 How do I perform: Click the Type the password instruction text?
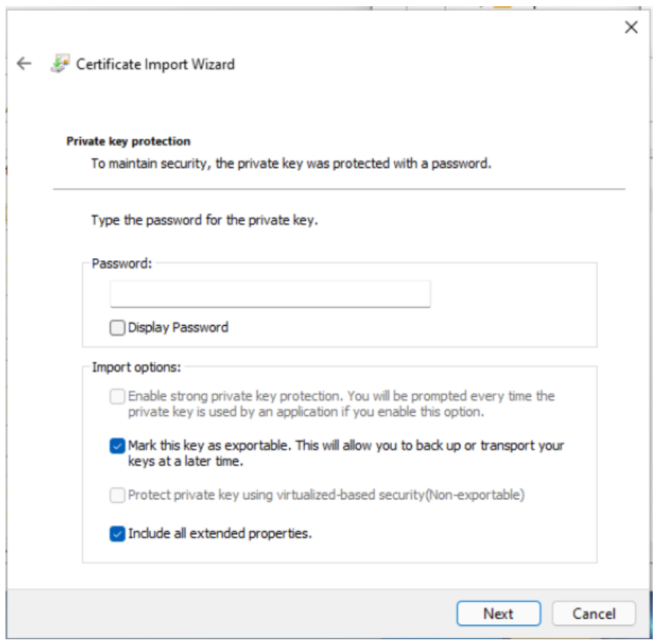[205, 221]
